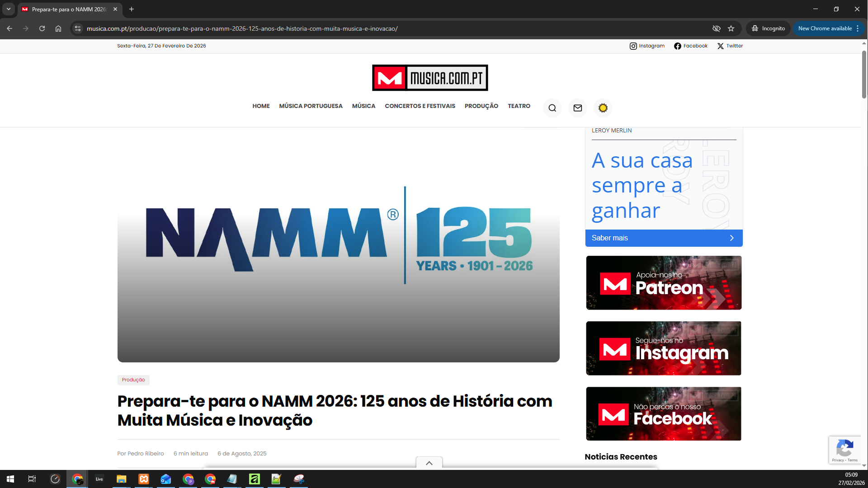
Task: Open a new browser tab
Action: coord(132,9)
